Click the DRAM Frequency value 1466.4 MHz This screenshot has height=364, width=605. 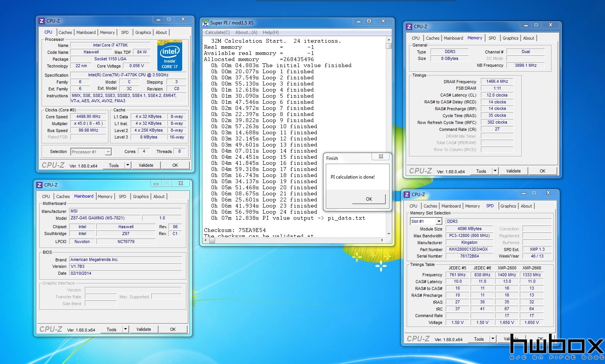(497, 81)
